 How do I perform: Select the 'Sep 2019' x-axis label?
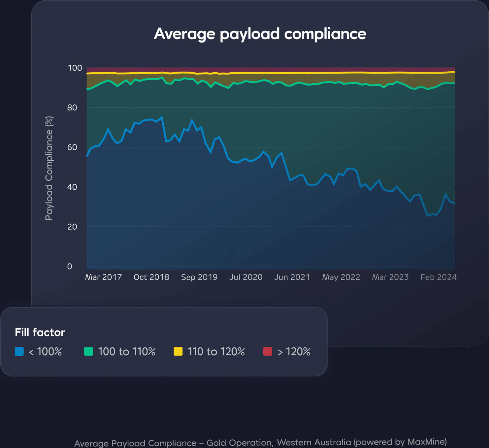coord(199,277)
